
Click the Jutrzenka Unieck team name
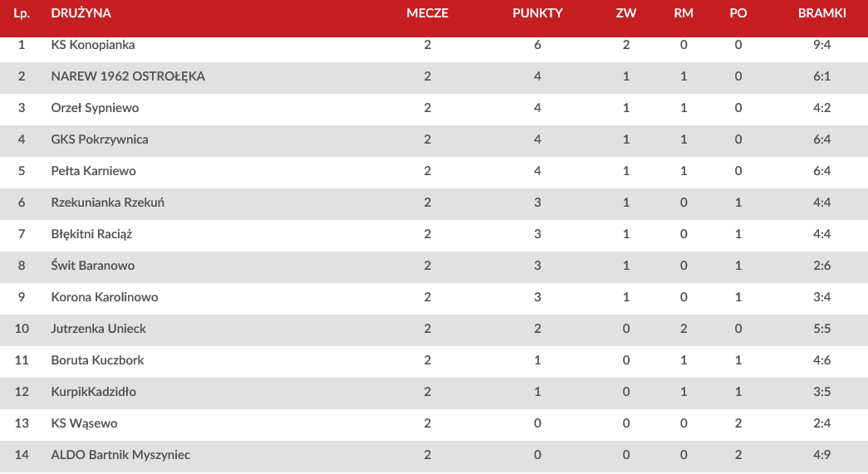[x=98, y=329]
